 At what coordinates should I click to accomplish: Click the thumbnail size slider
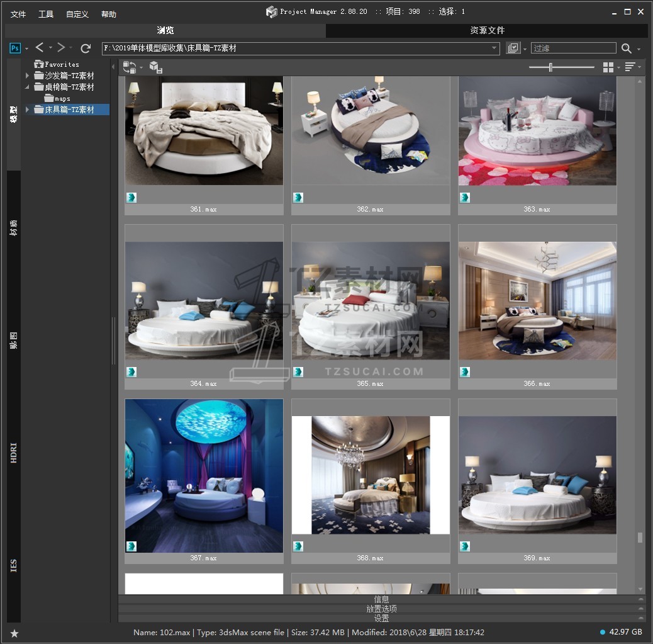click(x=550, y=67)
